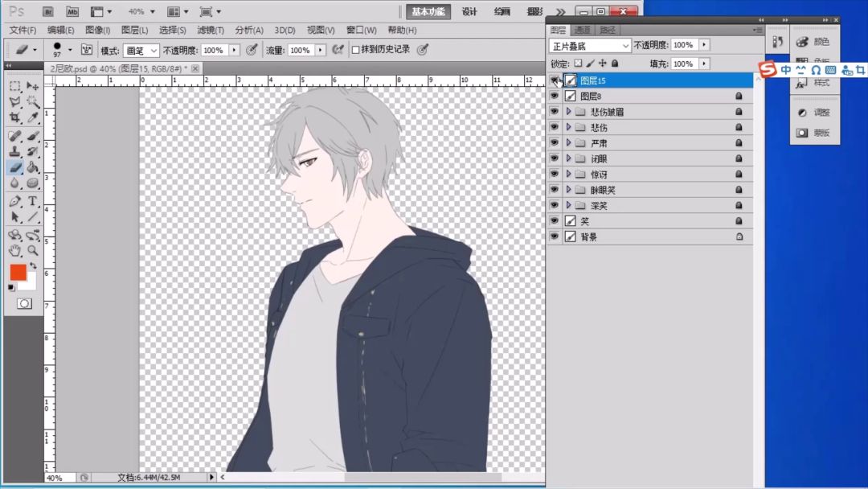Click the 设计 workspace button

click(469, 11)
